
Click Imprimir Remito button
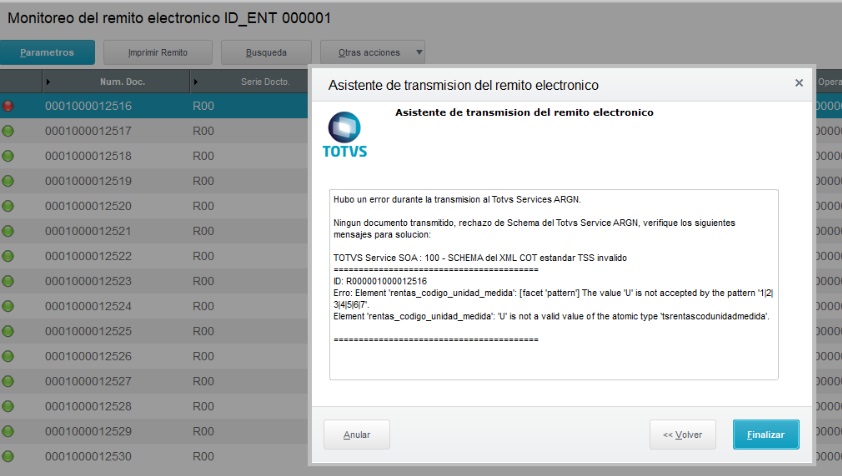158,53
